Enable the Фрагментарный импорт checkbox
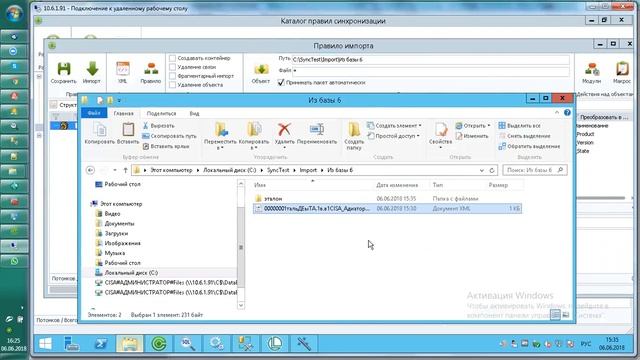Screen dimensions: 640x360 coord(173,76)
